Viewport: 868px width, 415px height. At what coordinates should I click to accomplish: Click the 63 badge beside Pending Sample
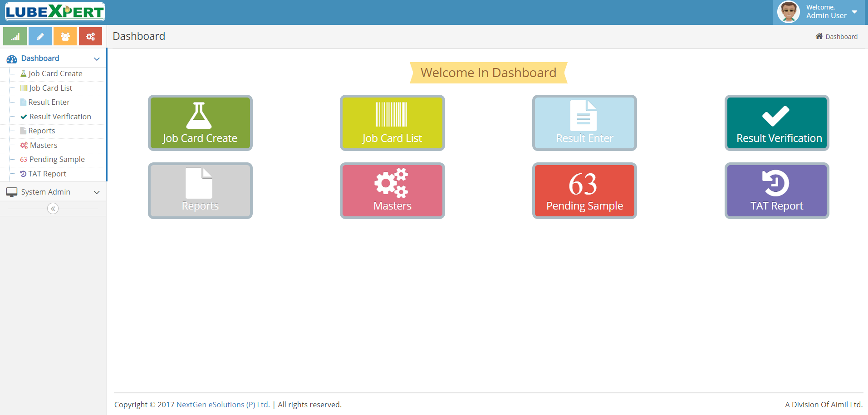[x=24, y=160]
